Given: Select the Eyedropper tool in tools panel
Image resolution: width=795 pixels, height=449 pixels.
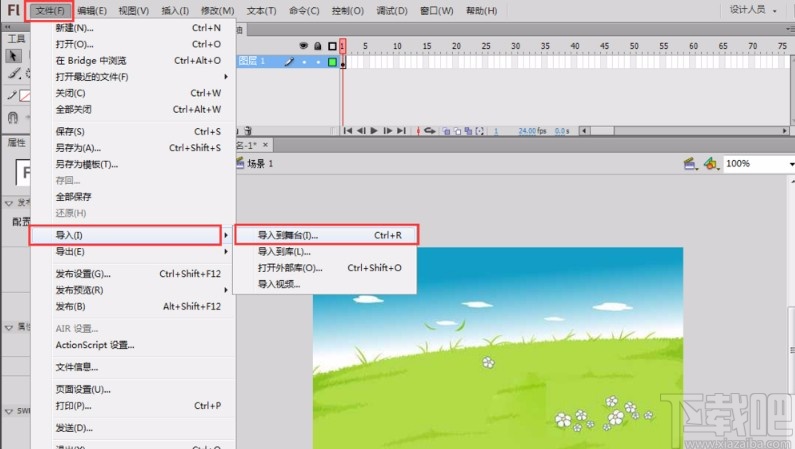Looking at the screenshot, I should tap(12, 95).
